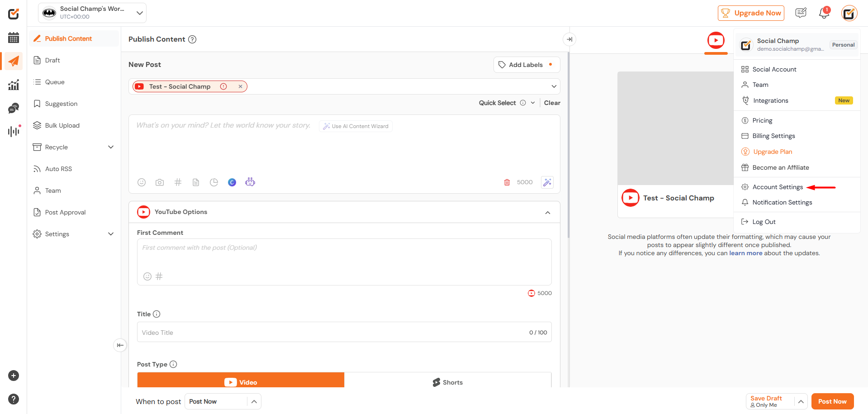This screenshot has width=868, height=414.
Task: Open the workspace selector dropdown
Action: [92, 13]
